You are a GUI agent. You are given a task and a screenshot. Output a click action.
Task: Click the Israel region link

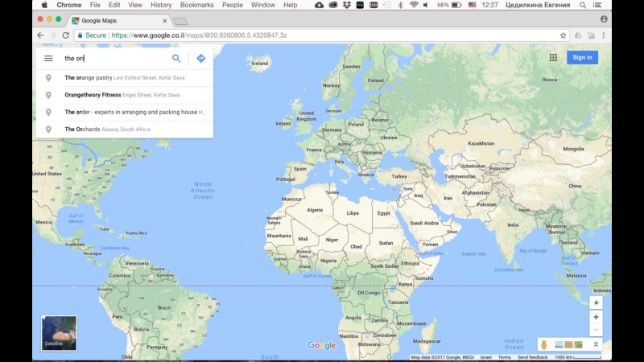486,357
